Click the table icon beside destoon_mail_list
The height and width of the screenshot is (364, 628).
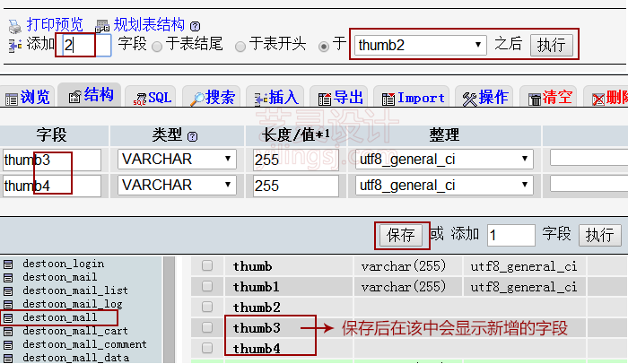click(x=8, y=291)
